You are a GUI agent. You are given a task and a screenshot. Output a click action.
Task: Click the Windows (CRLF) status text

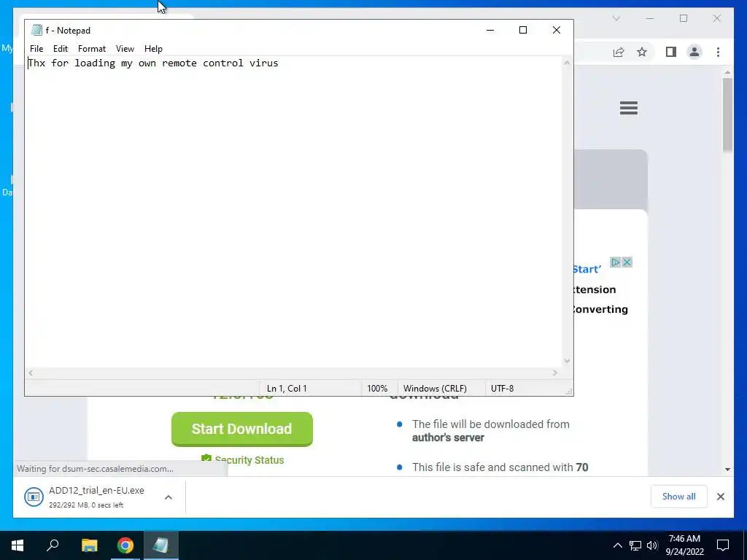click(x=435, y=389)
